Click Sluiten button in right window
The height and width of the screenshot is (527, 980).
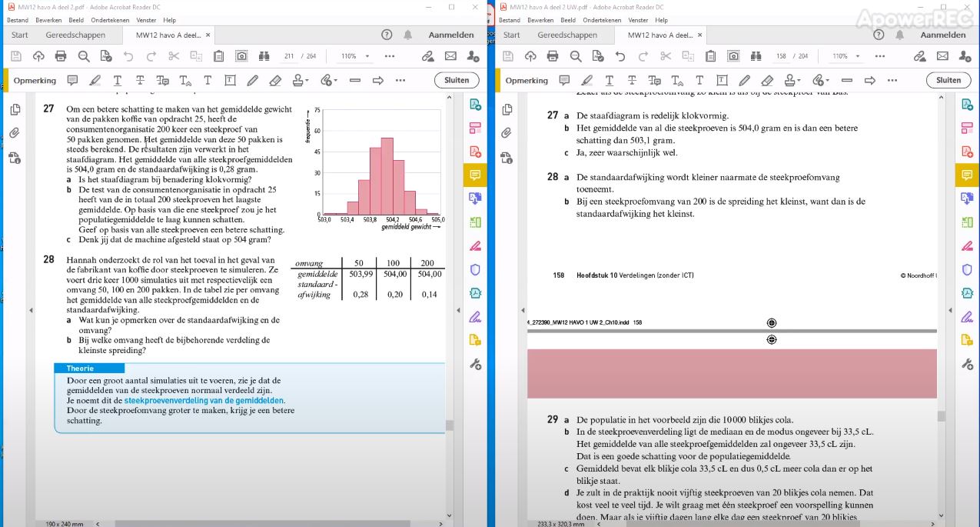948,80
